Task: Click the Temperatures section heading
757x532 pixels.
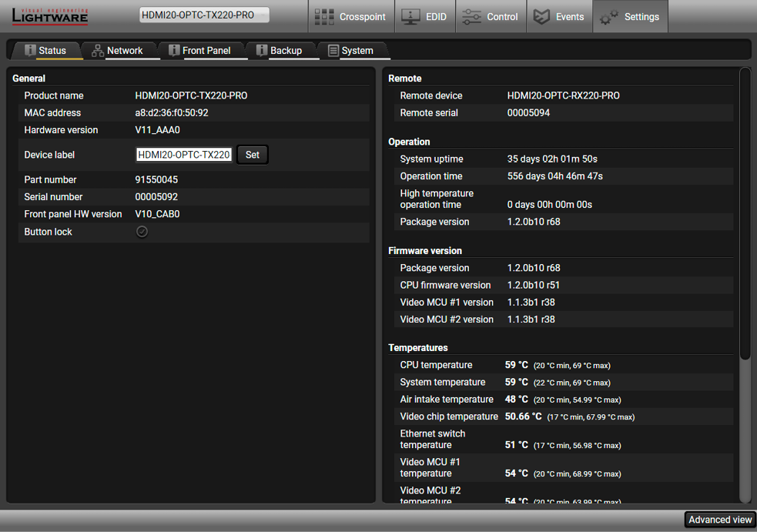Action: (x=418, y=348)
